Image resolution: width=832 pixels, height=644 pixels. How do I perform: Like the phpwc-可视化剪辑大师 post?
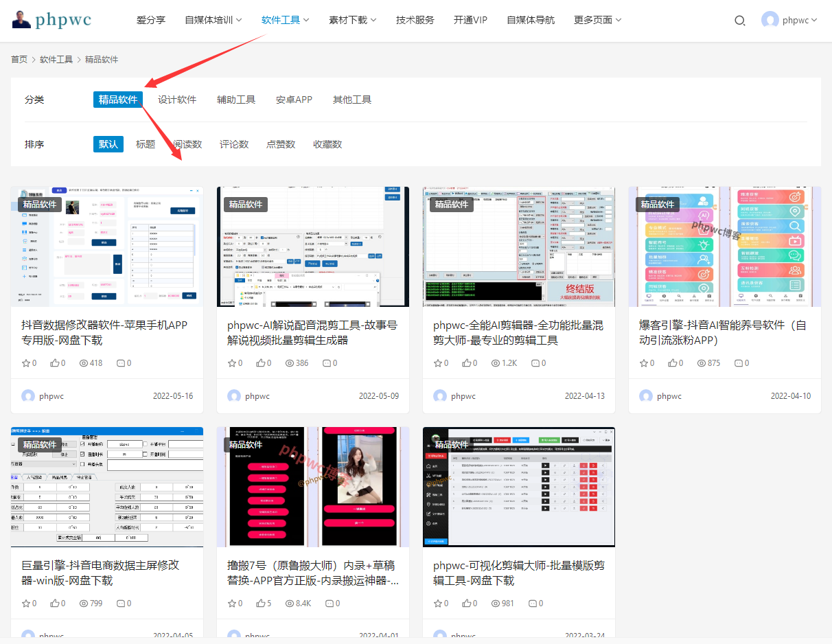[467, 603]
